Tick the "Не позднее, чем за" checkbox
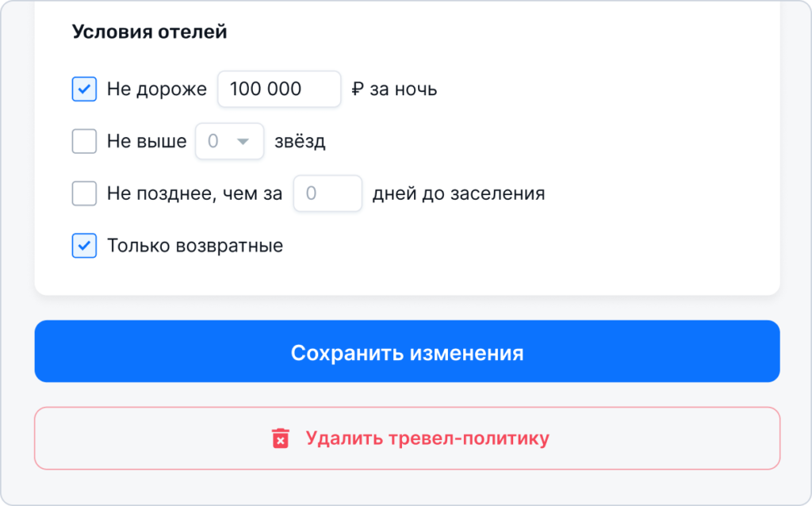812x506 pixels. (84, 194)
